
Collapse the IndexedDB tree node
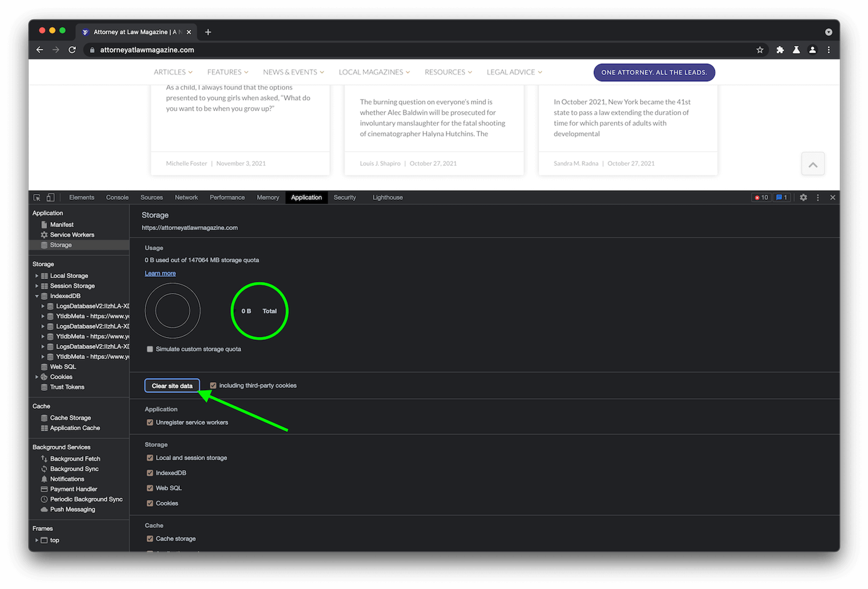[x=37, y=296]
